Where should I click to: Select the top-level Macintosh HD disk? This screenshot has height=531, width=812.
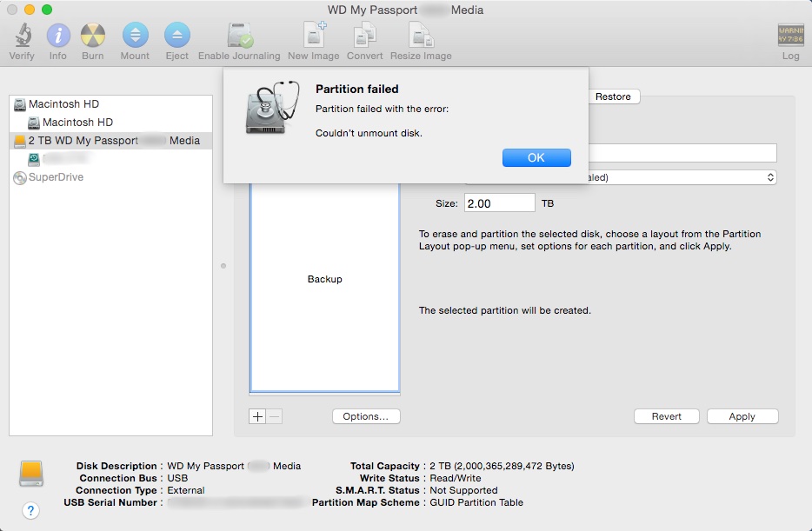(63, 104)
